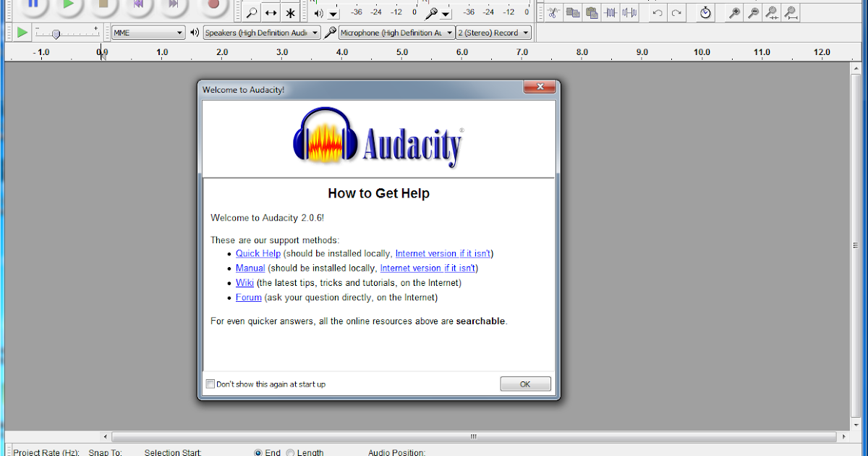Undo the last action
Viewport: 868px width, 456px height.
(657, 12)
